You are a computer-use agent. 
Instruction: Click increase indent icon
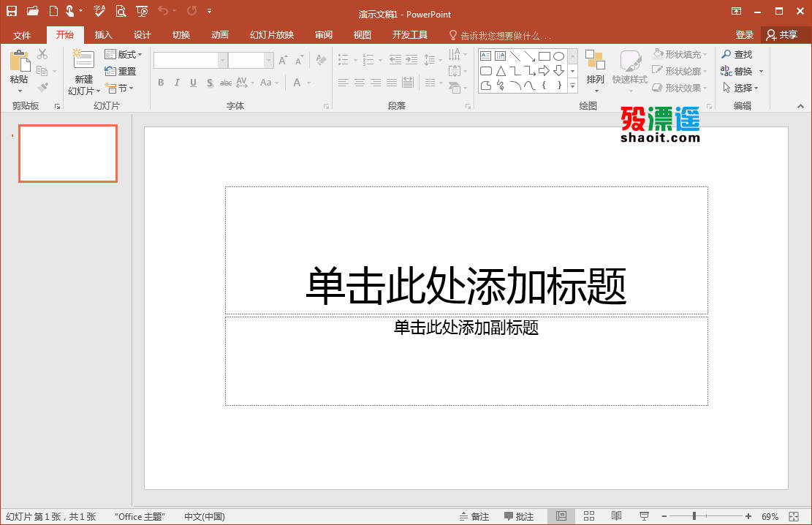[411, 60]
